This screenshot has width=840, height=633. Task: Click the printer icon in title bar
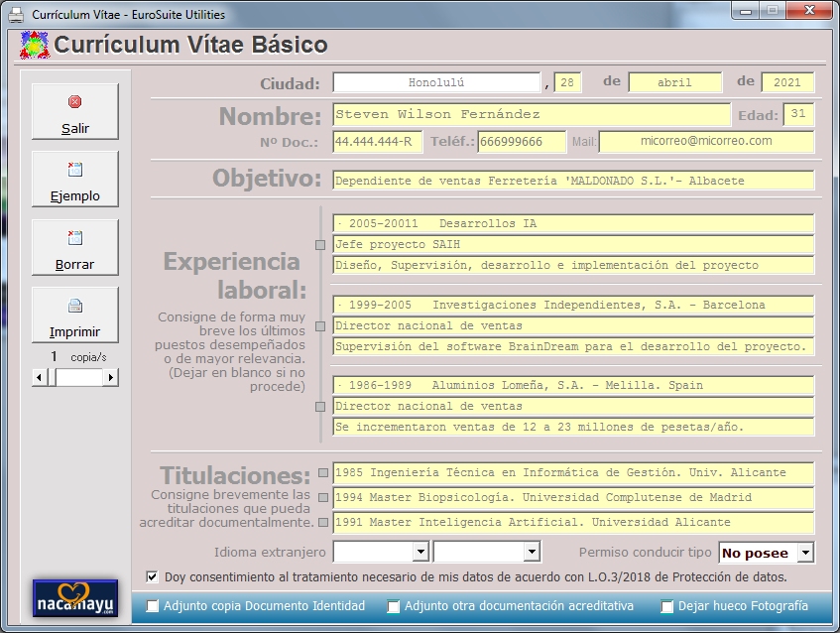16,14
